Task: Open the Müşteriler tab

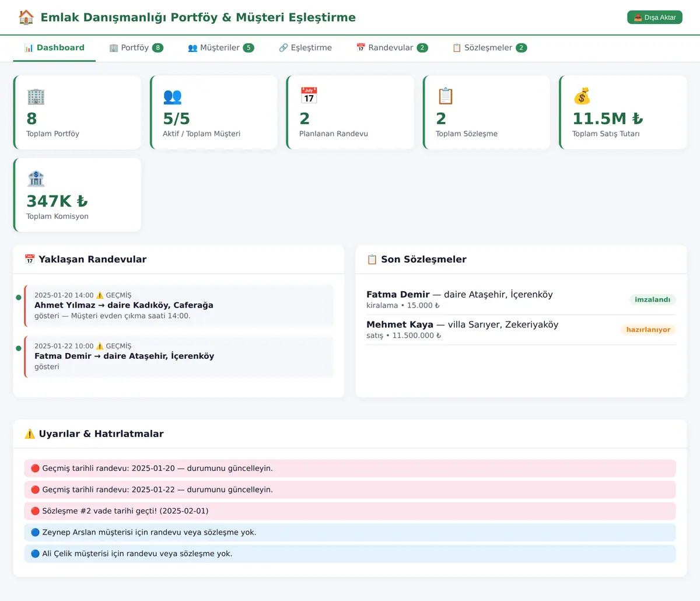Action: tap(221, 48)
